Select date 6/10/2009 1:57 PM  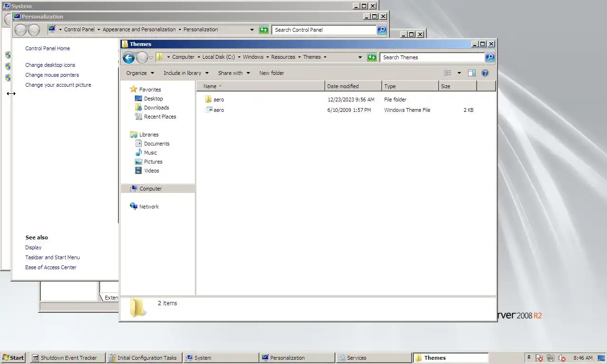[349, 110]
